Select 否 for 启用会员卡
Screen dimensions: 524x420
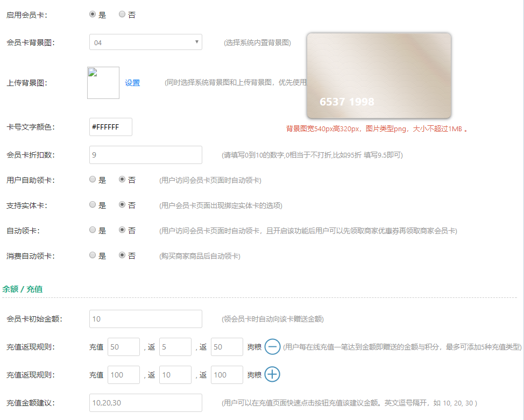tap(122, 15)
